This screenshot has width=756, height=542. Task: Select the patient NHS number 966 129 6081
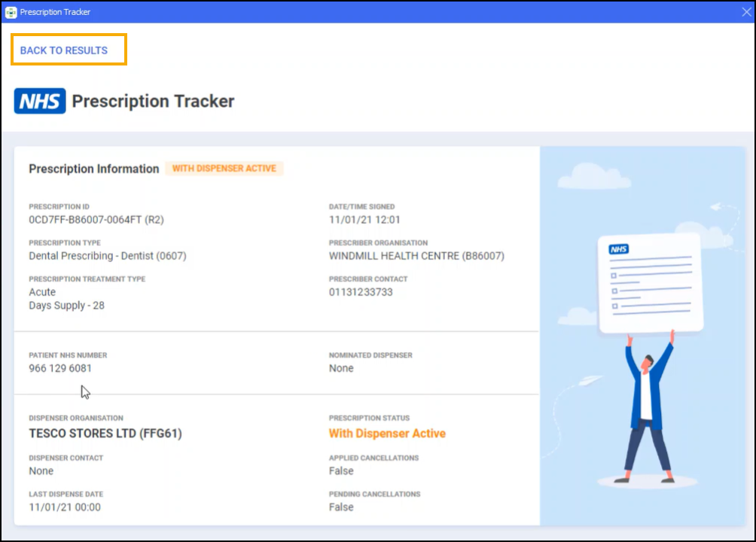(60, 368)
